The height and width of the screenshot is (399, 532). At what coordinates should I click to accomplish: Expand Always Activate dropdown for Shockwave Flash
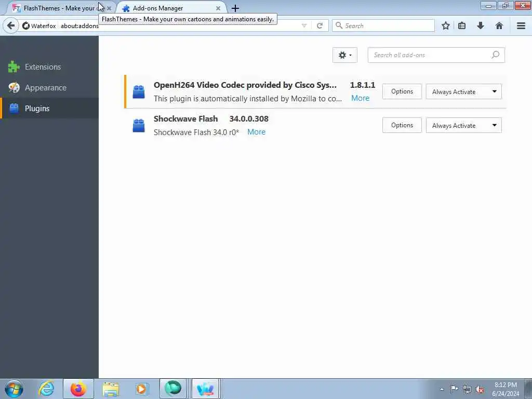click(x=464, y=125)
